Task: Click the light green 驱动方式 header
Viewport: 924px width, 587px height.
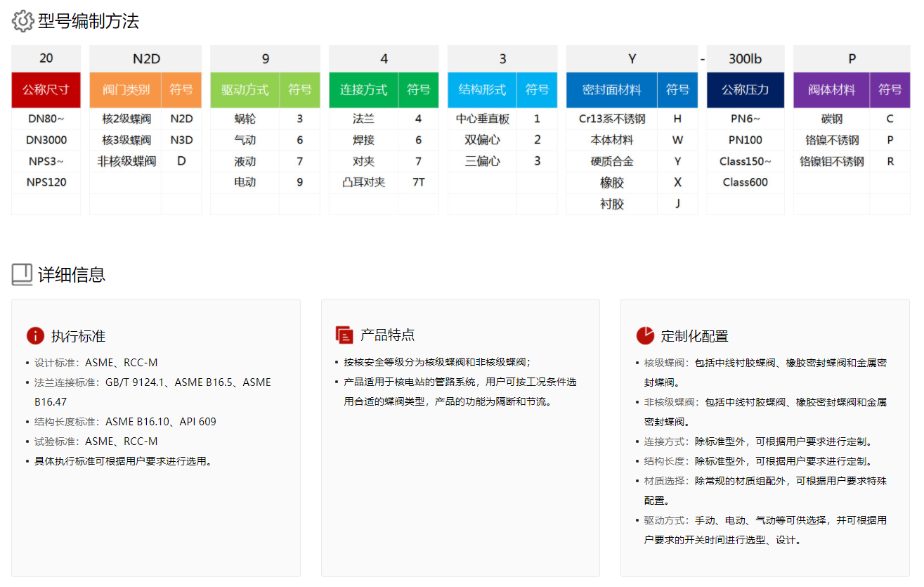Action: [245, 90]
